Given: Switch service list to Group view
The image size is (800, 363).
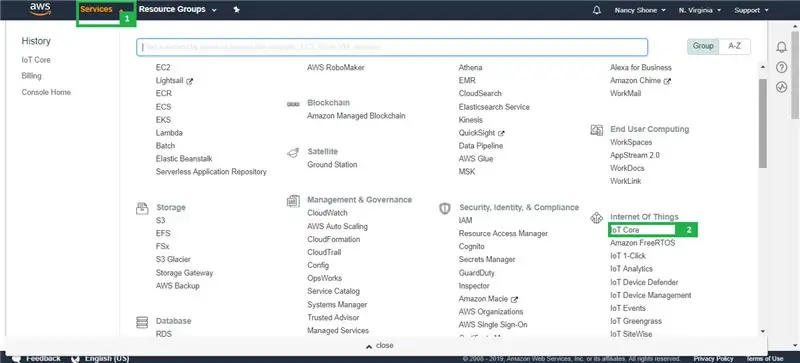Looking at the screenshot, I should pyautogui.click(x=703, y=46).
